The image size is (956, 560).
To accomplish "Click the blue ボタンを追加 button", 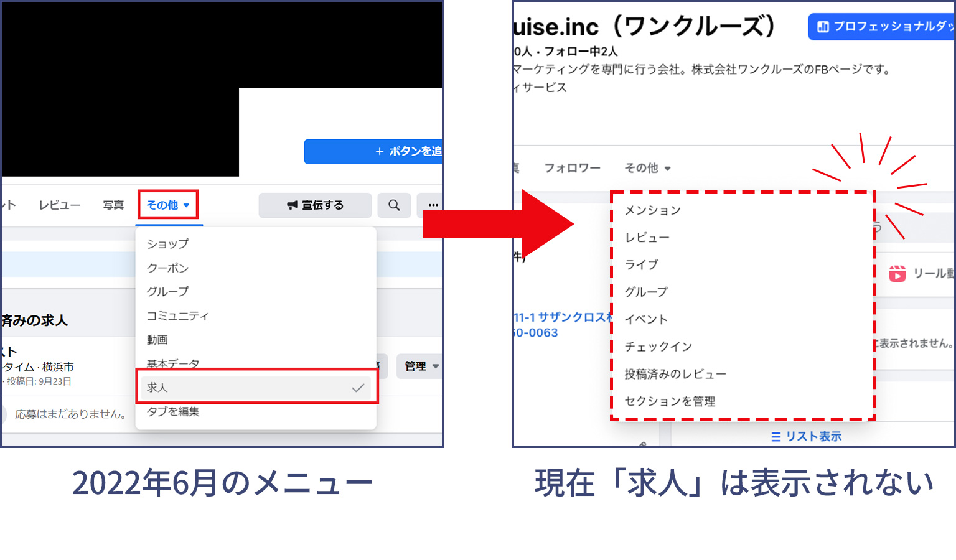I will pos(373,151).
